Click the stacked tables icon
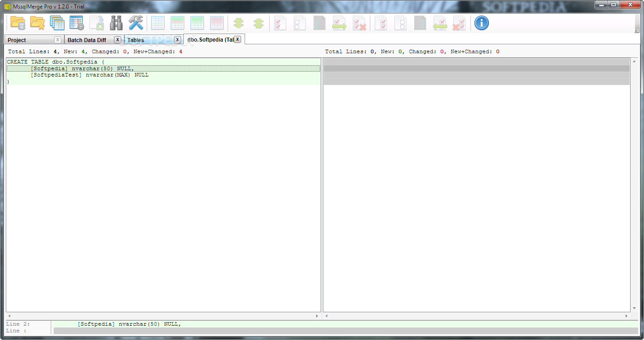Screen dimensions: 644x340 tap(57, 23)
